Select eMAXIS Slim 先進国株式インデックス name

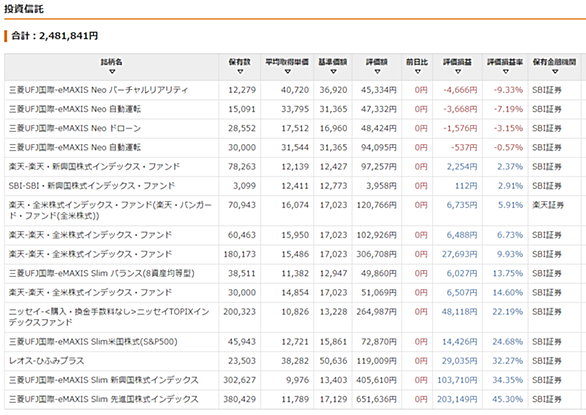pos(104,399)
